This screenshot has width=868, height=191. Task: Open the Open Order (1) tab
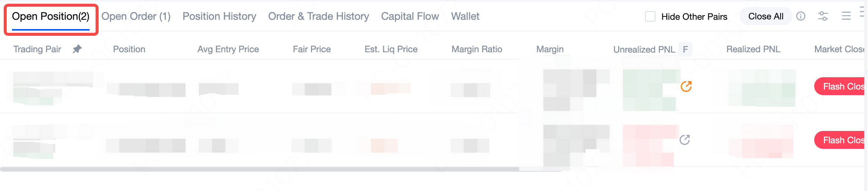136,16
